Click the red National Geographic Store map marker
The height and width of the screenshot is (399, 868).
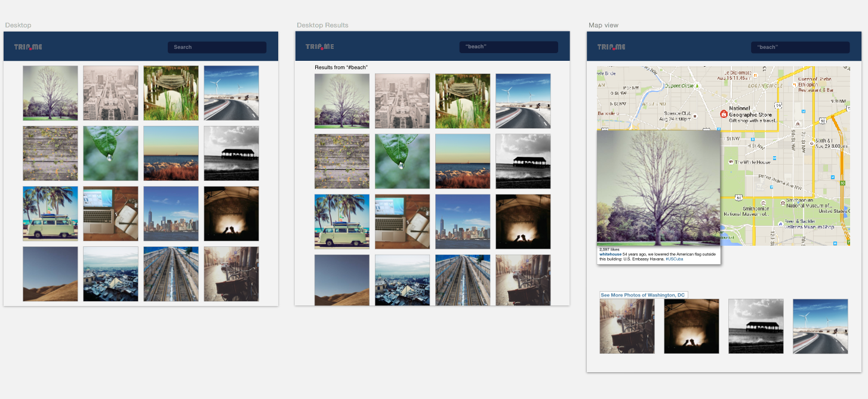click(724, 114)
